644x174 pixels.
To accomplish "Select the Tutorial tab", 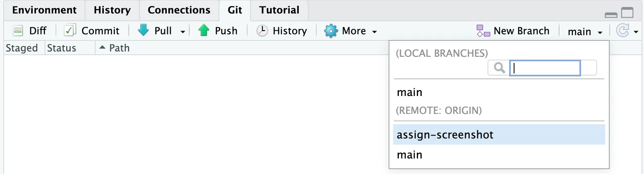I will [279, 10].
